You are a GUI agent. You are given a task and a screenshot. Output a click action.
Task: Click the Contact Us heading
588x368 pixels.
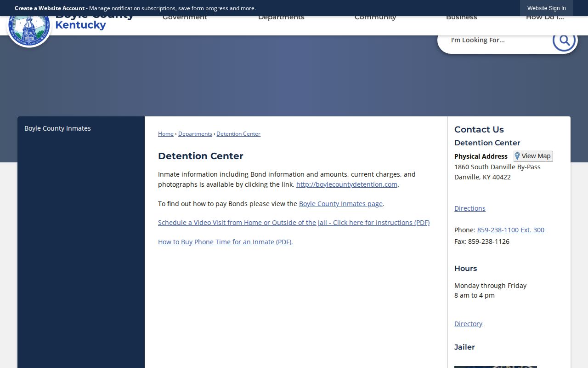click(x=479, y=130)
